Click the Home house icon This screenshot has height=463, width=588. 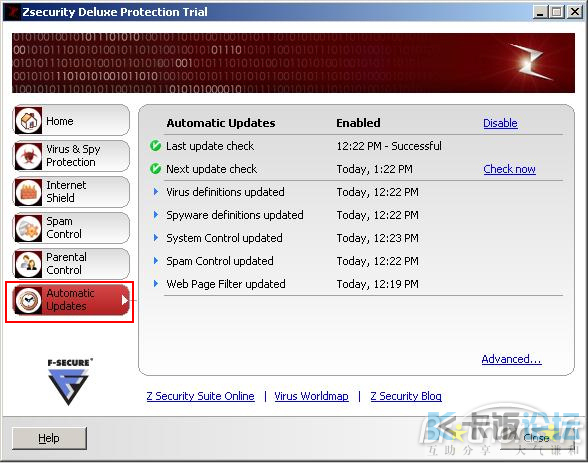28,121
